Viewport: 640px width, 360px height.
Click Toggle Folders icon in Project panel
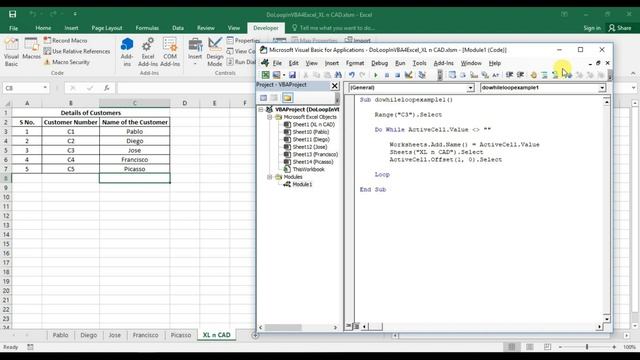287,98
